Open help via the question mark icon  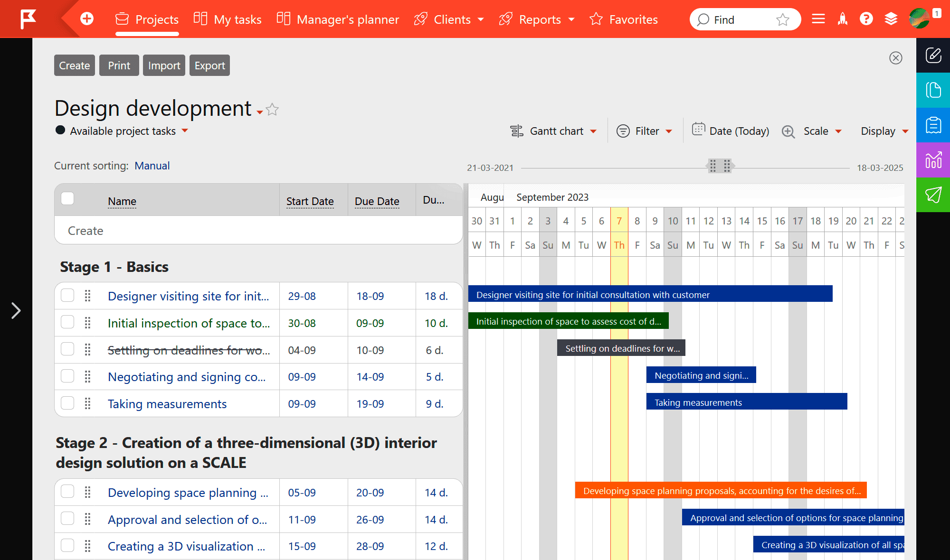tap(866, 19)
